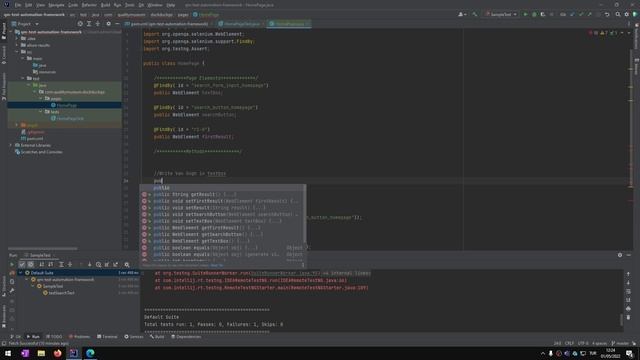The width and height of the screenshot is (640, 360).
Task: Collapse the src folder in project tree
Action: (x=17, y=52)
